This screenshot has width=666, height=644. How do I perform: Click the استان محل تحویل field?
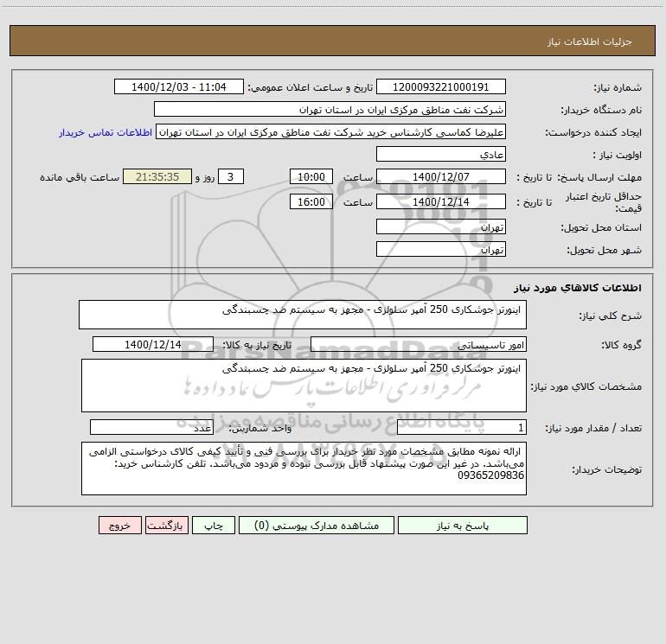click(x=441, y=226)
